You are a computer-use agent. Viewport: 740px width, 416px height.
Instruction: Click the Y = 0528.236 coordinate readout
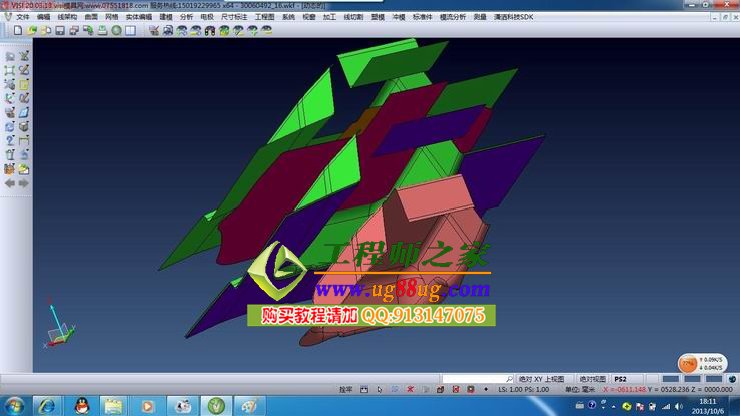(x=670, y=390)
